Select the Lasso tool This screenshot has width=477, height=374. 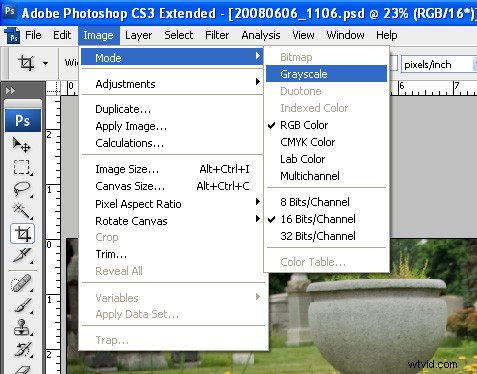(22, 189)
